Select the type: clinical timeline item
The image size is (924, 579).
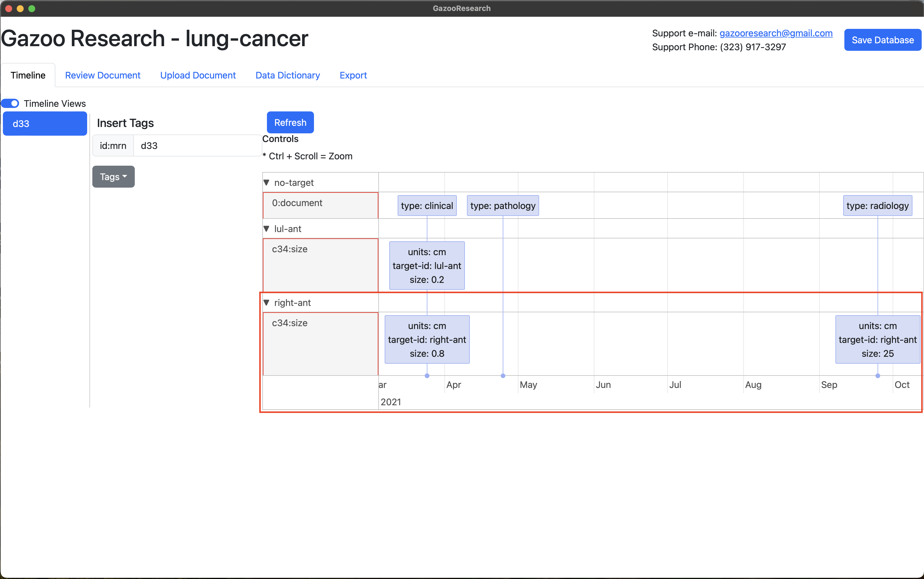[x=427, y=206]
